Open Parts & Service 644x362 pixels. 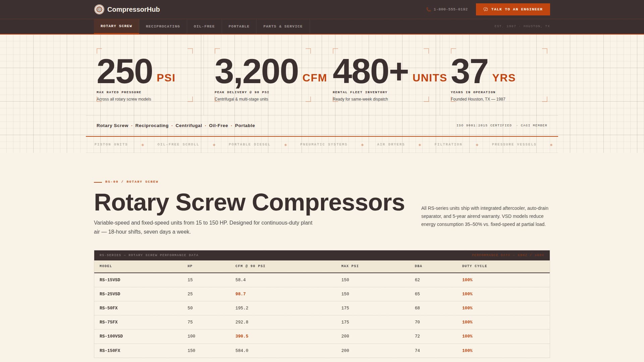[283, 26]
